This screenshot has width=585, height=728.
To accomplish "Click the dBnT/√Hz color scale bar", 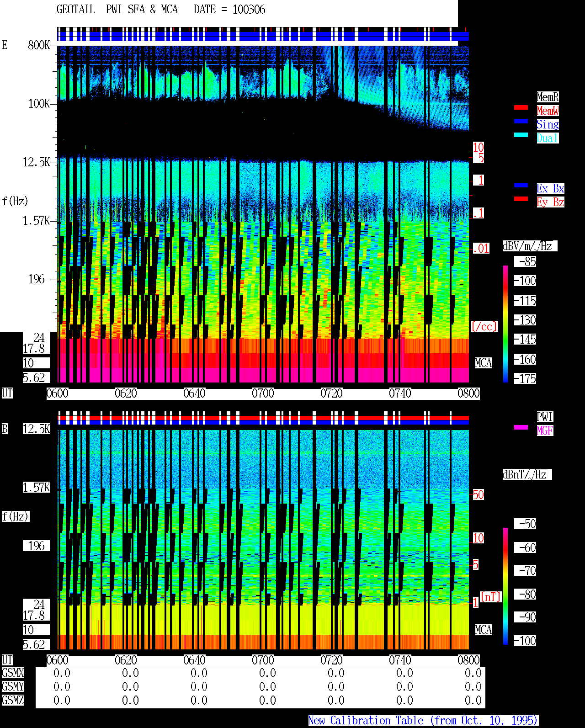I will point(505,586).
